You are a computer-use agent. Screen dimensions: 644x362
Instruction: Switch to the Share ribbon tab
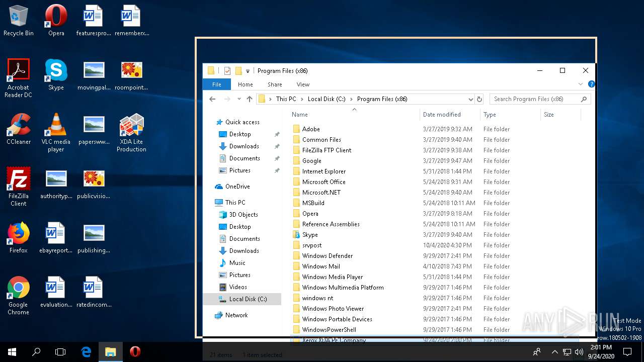pos(275,84)
